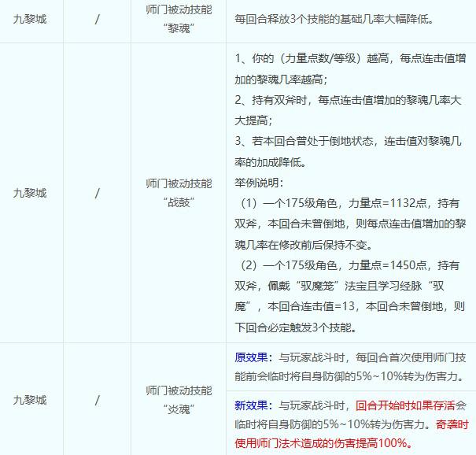Click line '魂几率在修改前后保持不变。'
Screen dimensions: 476x455
(304, 245)
